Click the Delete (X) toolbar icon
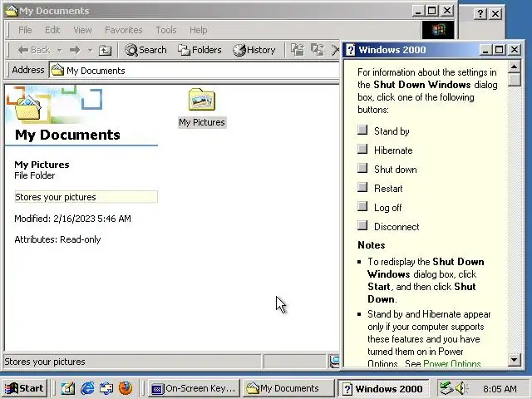The width and height of the screenshot is (532, 399). (x=335, y=50)
